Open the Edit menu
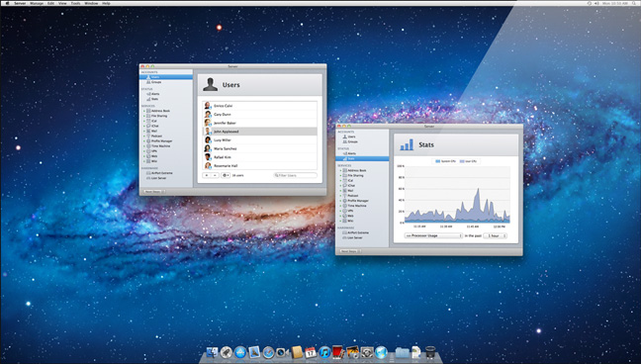Image resolution: width=641 pixels, height=364 pixels. (50, 3)
